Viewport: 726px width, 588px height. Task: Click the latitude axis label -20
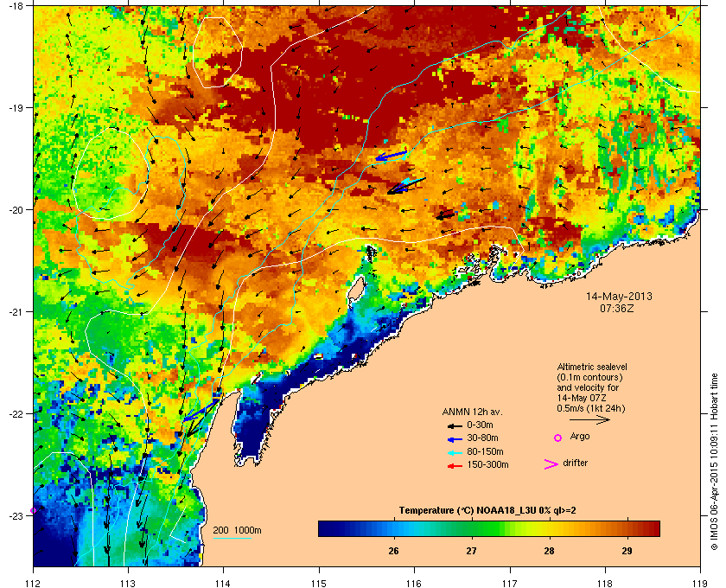[16, 209]
